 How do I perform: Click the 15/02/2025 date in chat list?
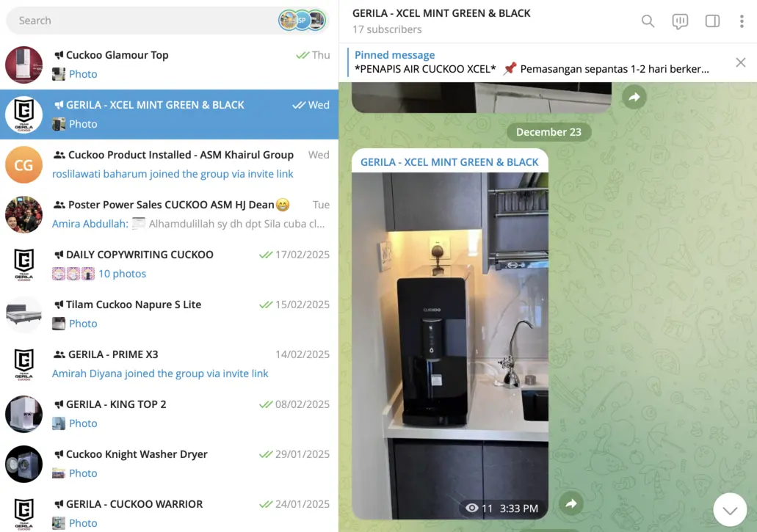303,305
